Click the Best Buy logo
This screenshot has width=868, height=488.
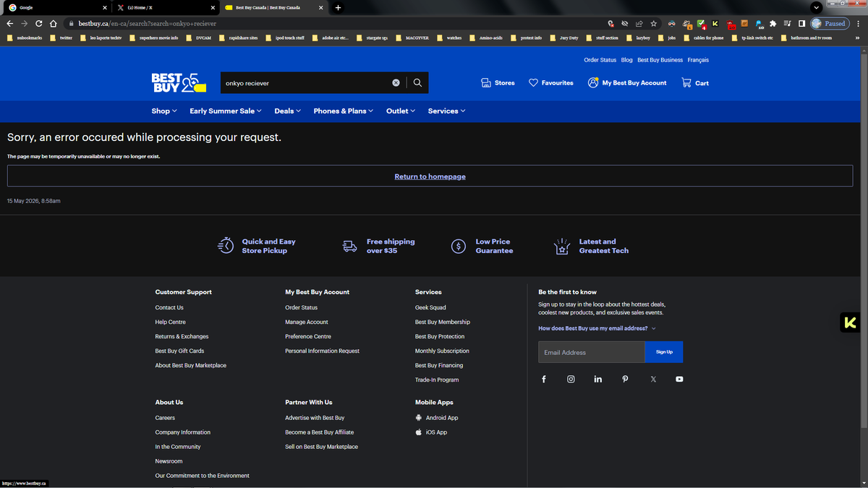point(179,82)
